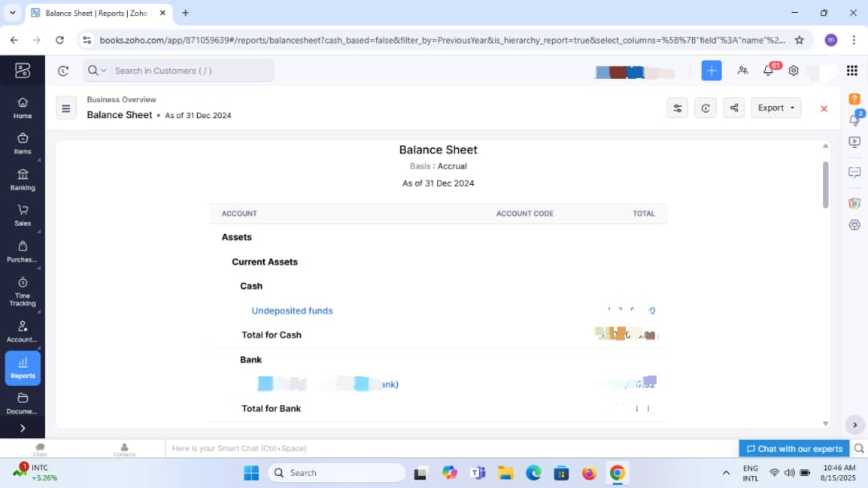Open the settings gear
This screenshot has height=488, width=868.
coord(793,71)
